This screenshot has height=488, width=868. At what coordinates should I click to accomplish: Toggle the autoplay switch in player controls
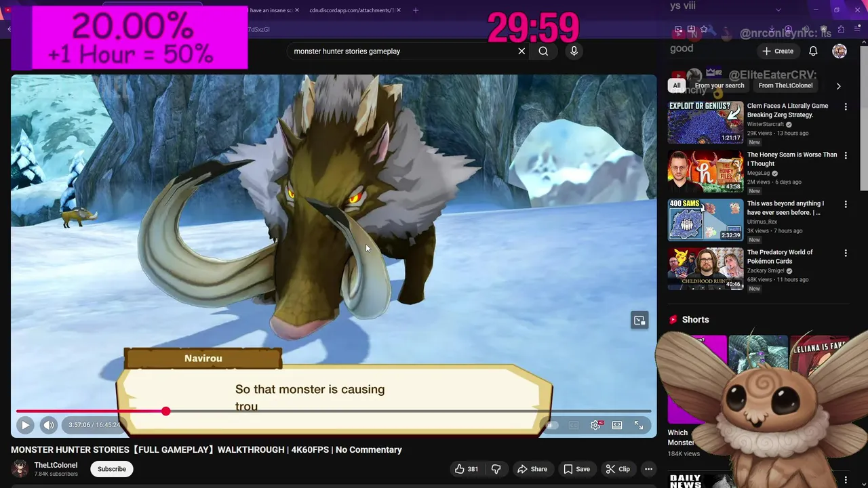[551, 425]
